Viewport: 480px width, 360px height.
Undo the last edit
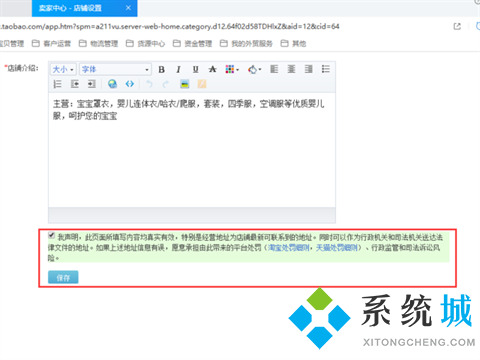(149, 84)
